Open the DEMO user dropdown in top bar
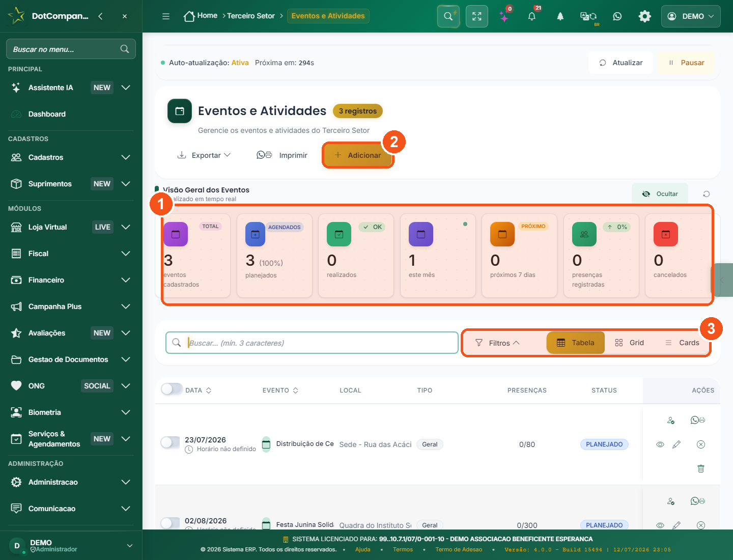 click(x=691, y=16)
